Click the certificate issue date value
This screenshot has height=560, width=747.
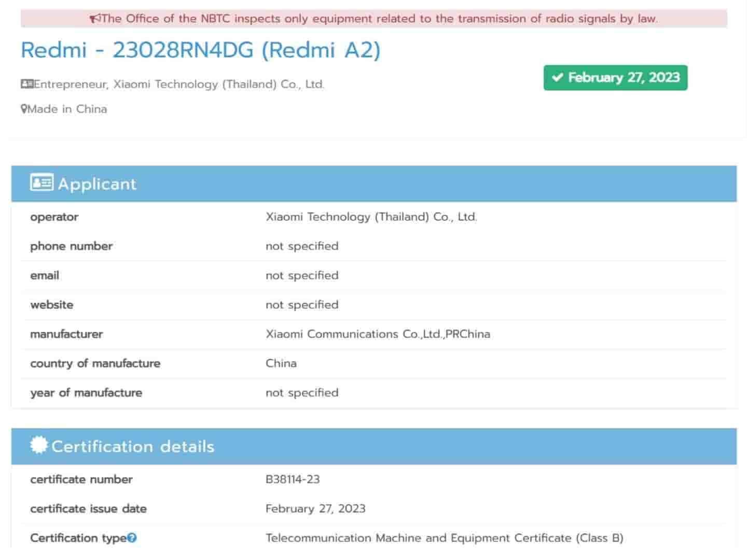click(x=315, y=508)
